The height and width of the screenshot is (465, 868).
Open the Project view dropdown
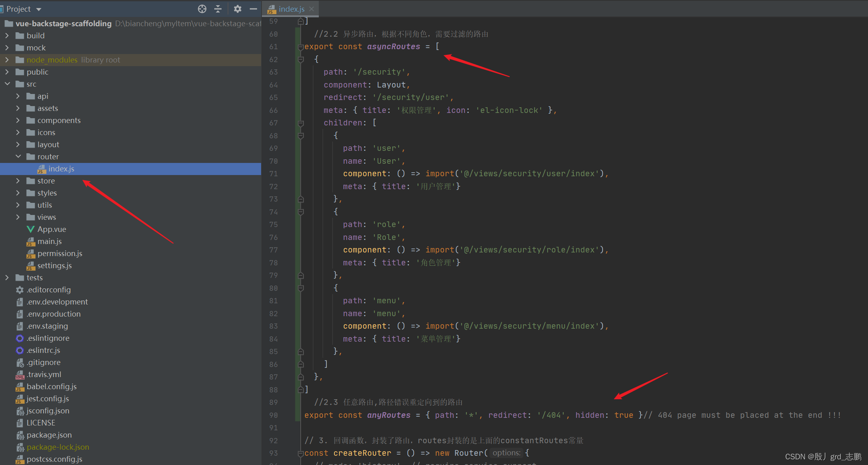click(x=39, y=9)
